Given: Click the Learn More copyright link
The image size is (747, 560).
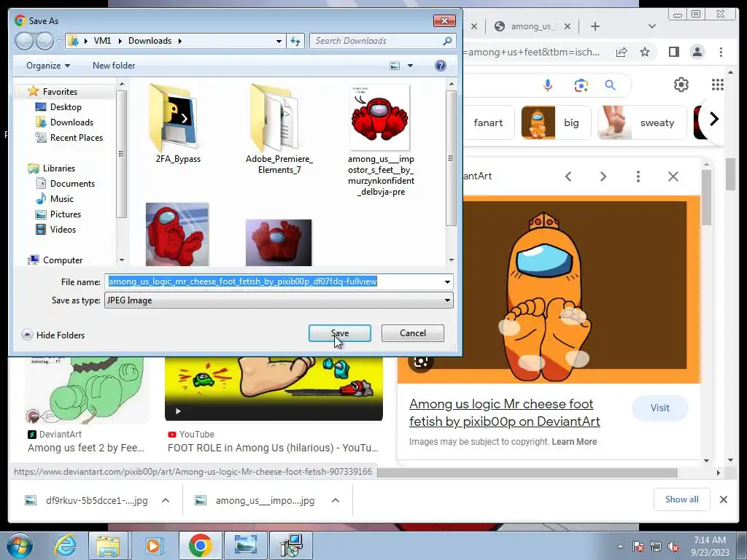Looking at the screenshot, I should click(574, 442).
